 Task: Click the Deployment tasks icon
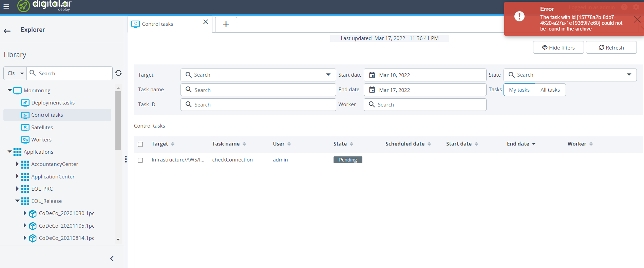coord(25,103)
